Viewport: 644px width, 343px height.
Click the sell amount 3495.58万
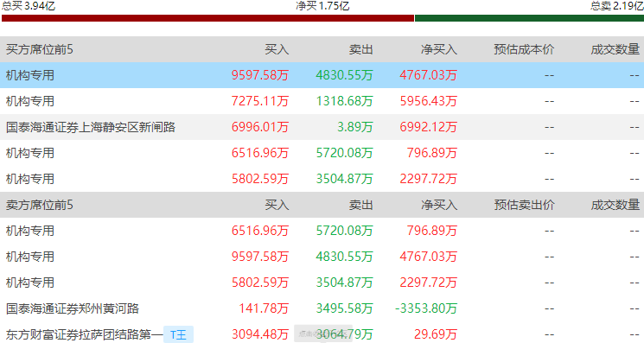pyautogui.click(x=344, y=308)
